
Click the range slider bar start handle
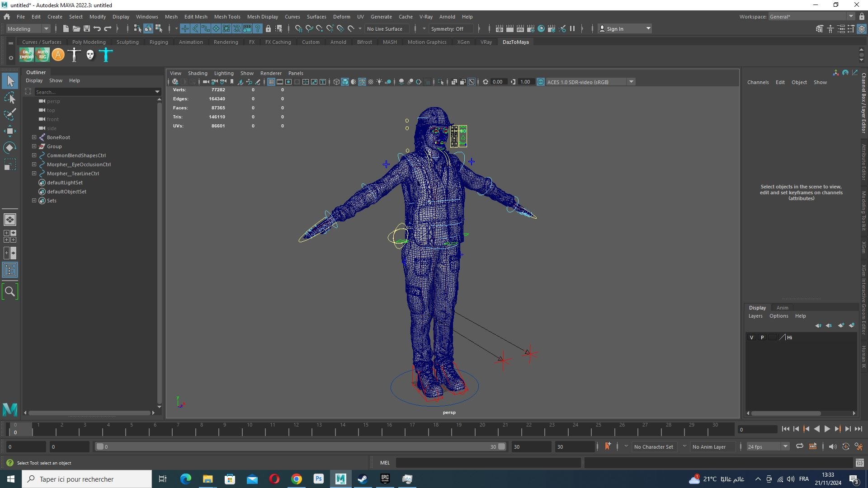point(100,446)
